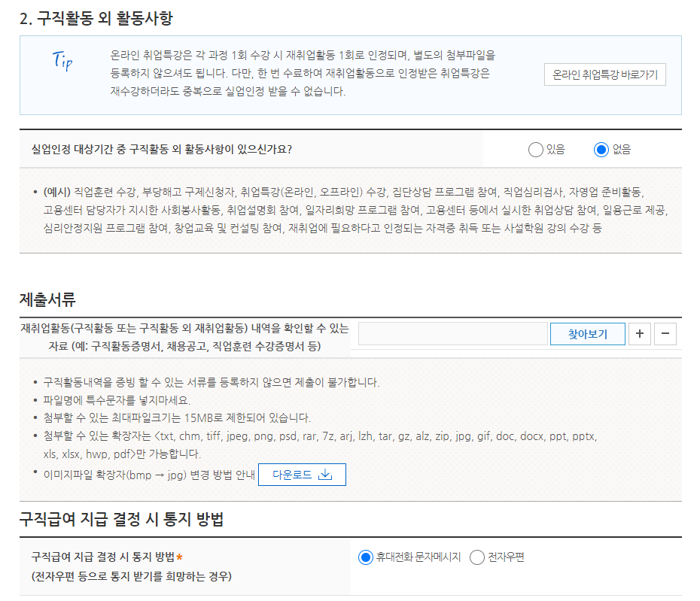Click the 다운로드 button for image guide

[303, 475]
